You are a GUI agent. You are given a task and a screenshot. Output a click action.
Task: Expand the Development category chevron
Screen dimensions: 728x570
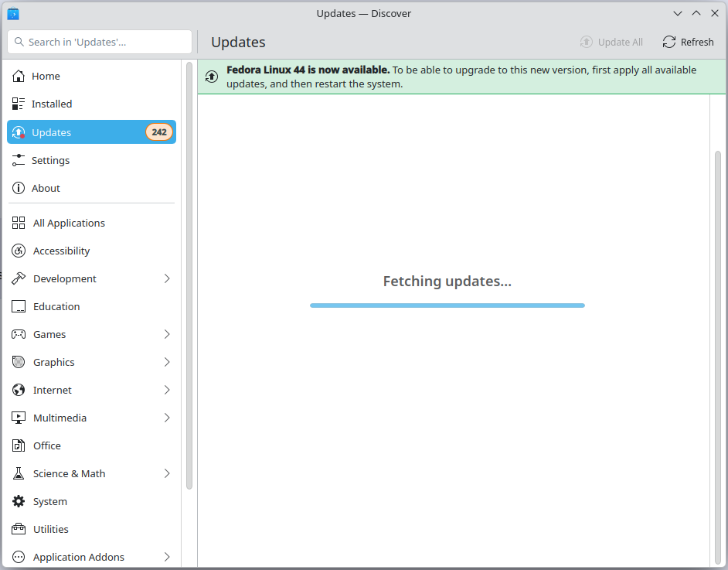[x=167, y=278]
